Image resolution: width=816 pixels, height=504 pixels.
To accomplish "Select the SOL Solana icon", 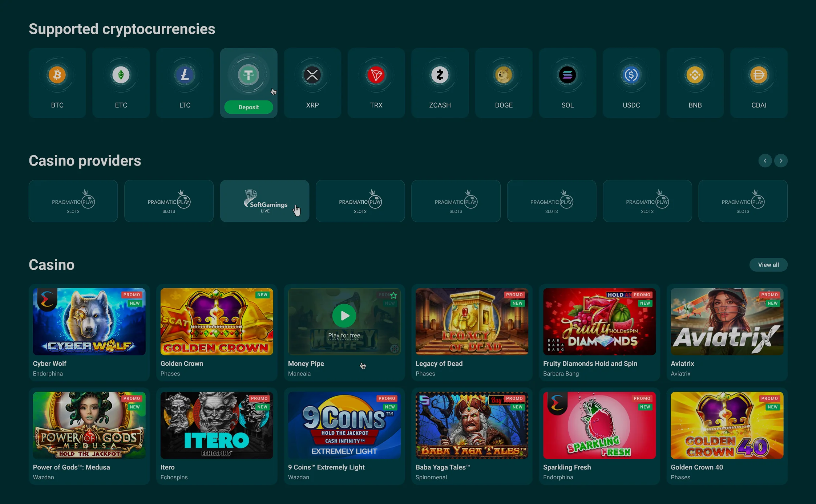I will 567,75.
